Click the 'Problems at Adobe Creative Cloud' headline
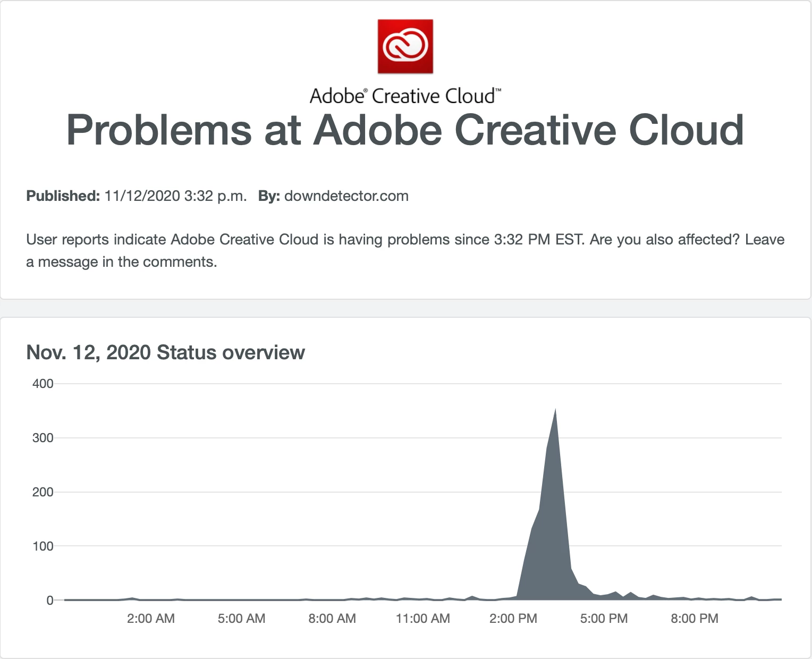812x659 pixels. [405, 130]
